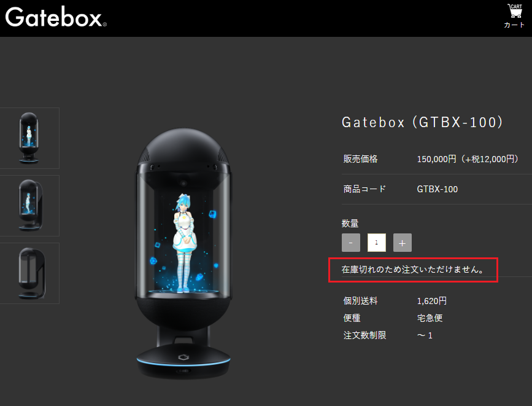Click the 販売価格 label
The height and width of the screenshot is (406, 532).
360,159
